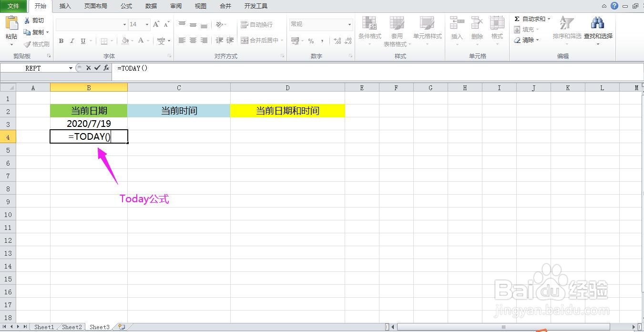This screenshot has height=332, width=644.
Task: Toggle Italic formatting
Action: [72, 41]
